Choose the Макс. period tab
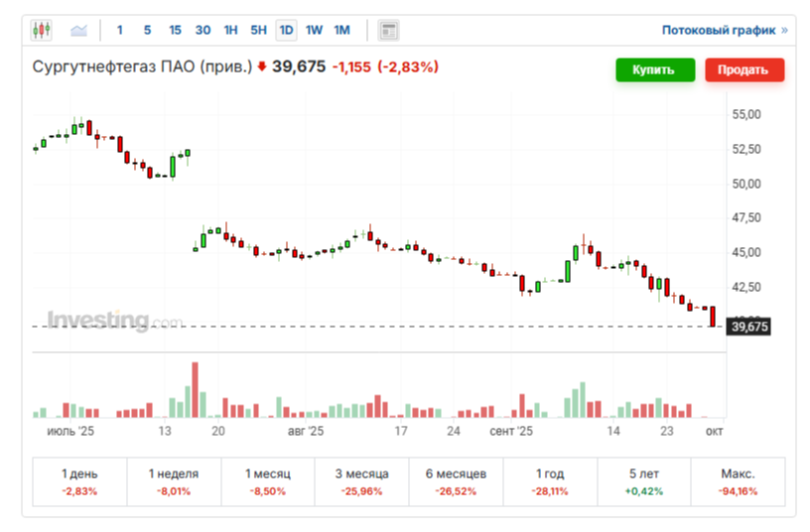This screenshot has width=810, height=532. [x=739, y=481]
